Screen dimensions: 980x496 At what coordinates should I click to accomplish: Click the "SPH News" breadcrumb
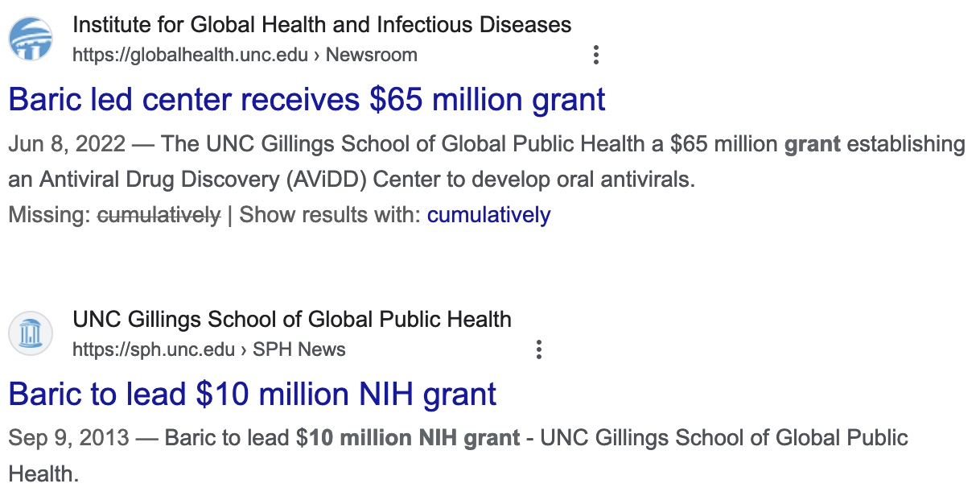pyautogui.click(x=299, y=349)
